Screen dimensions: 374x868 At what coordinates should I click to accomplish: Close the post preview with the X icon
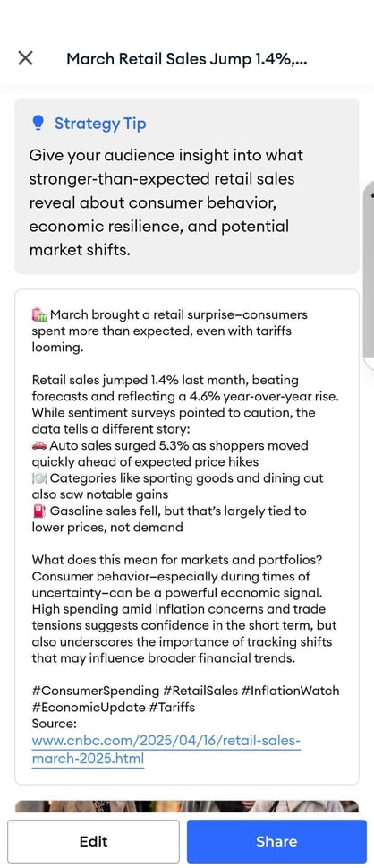click(25, 58)
